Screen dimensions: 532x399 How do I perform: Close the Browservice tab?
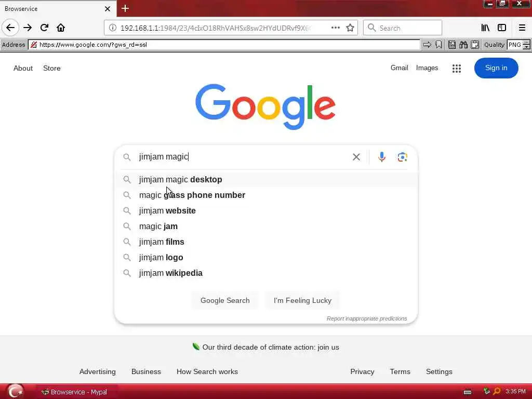[108, 9]
